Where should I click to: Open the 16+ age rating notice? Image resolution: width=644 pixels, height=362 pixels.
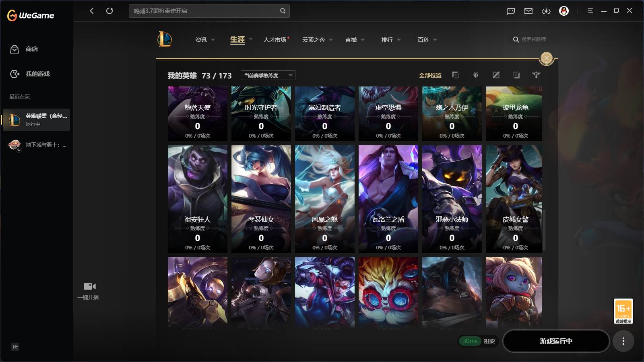coord(623,311)
